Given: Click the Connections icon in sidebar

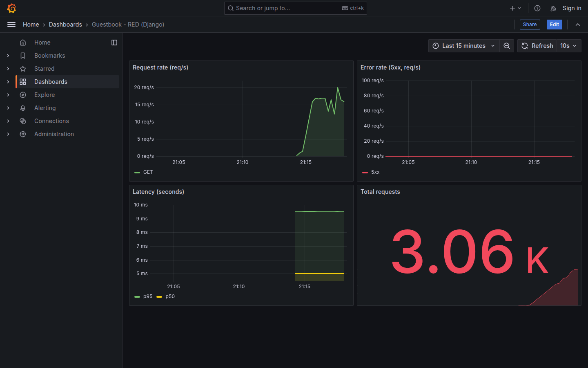Looking at the screenshot, I should [x=23, y=121].
